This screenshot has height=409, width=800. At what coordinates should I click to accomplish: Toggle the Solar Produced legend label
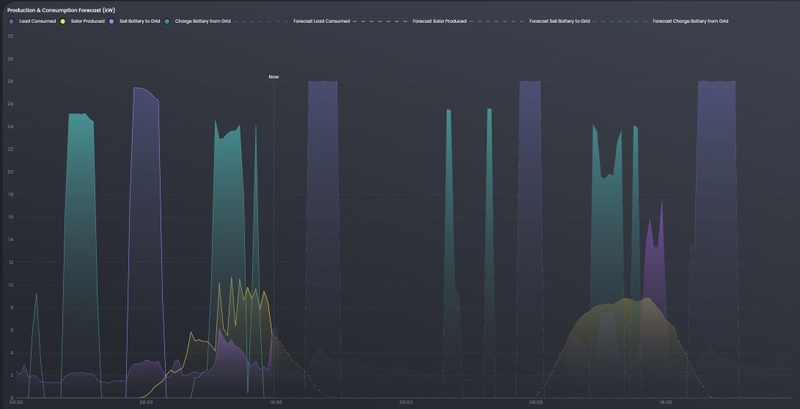[88, 21]
